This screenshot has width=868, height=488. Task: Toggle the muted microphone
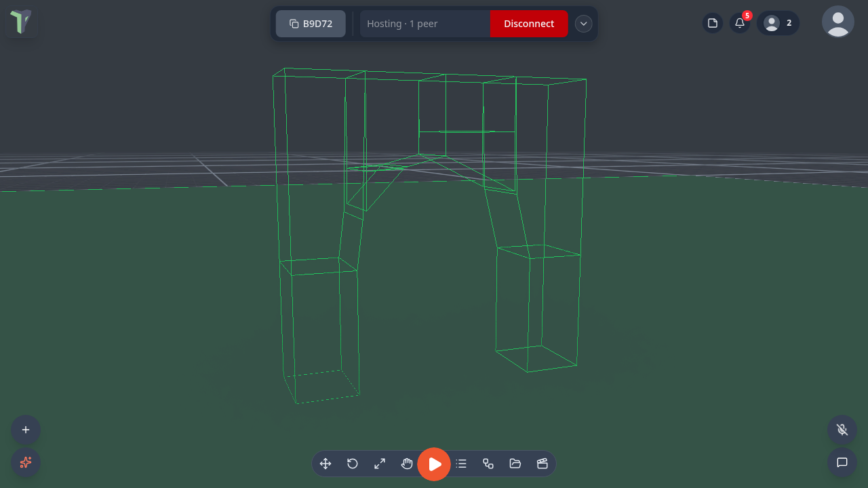click(x=842, y=430)
